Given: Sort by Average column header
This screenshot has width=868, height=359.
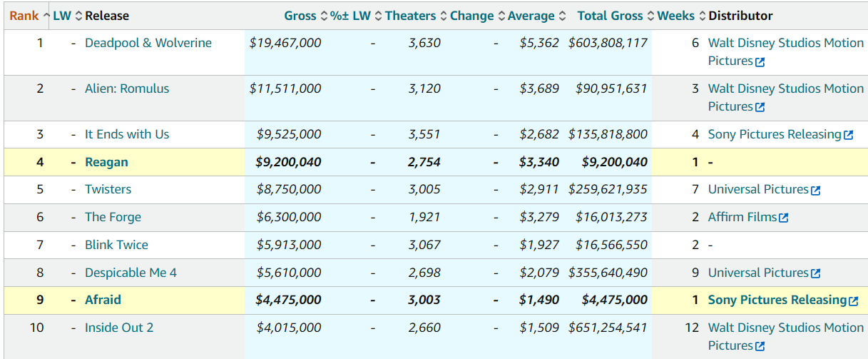Looking at the screenshot, I should [x=531, y=16].
